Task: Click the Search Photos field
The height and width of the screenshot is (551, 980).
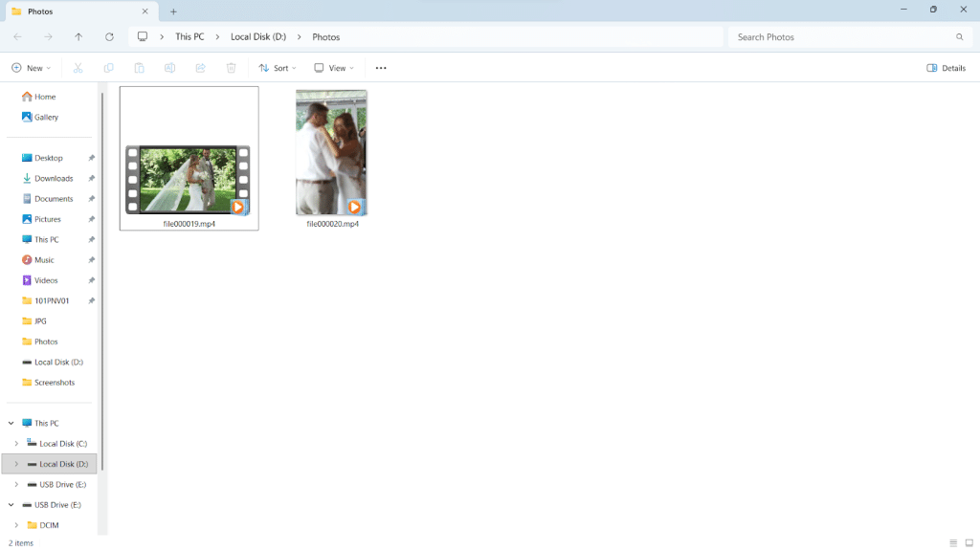Action: pyautogui.click(x=842, y=37)
